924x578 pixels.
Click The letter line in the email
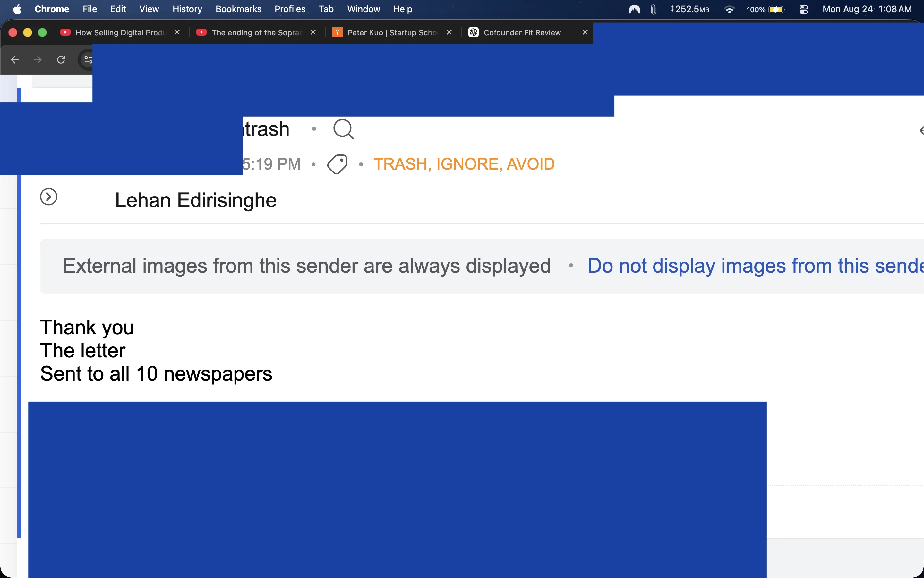pyautogui.click(x=83, y=351)
